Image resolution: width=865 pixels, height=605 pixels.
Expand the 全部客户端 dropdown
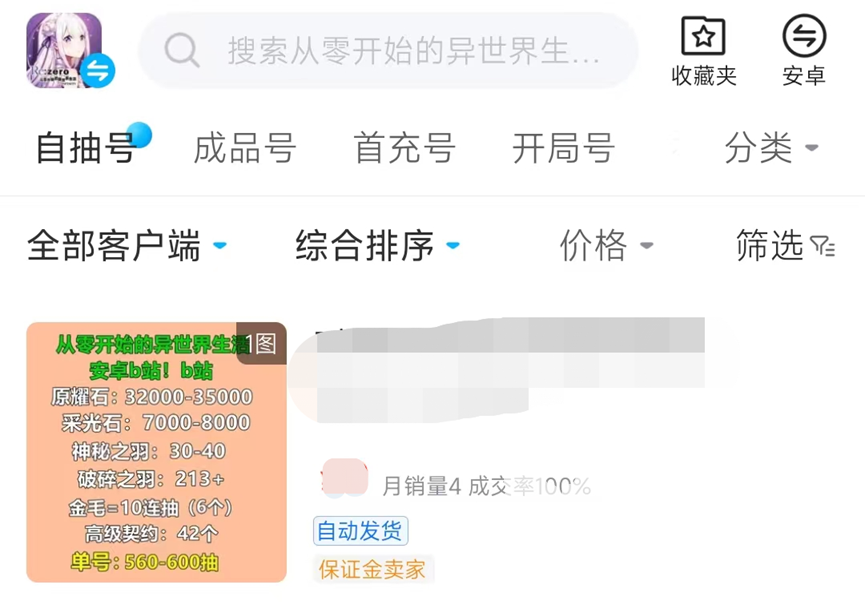126,245
